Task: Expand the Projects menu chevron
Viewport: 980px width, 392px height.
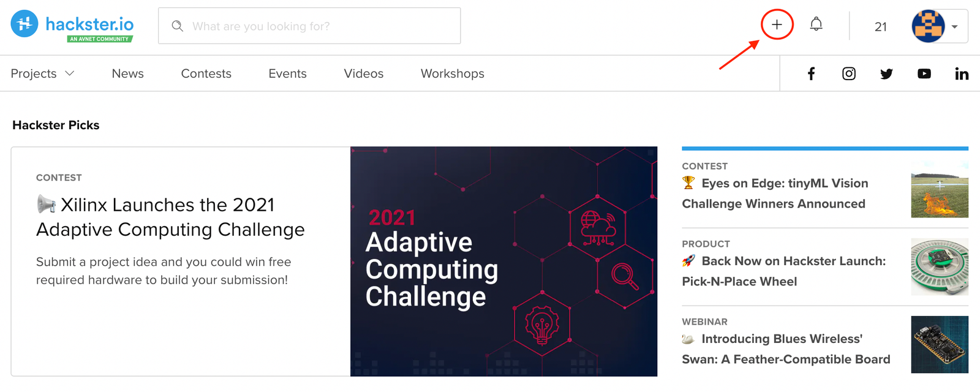Action: click(x=70, y=73)
